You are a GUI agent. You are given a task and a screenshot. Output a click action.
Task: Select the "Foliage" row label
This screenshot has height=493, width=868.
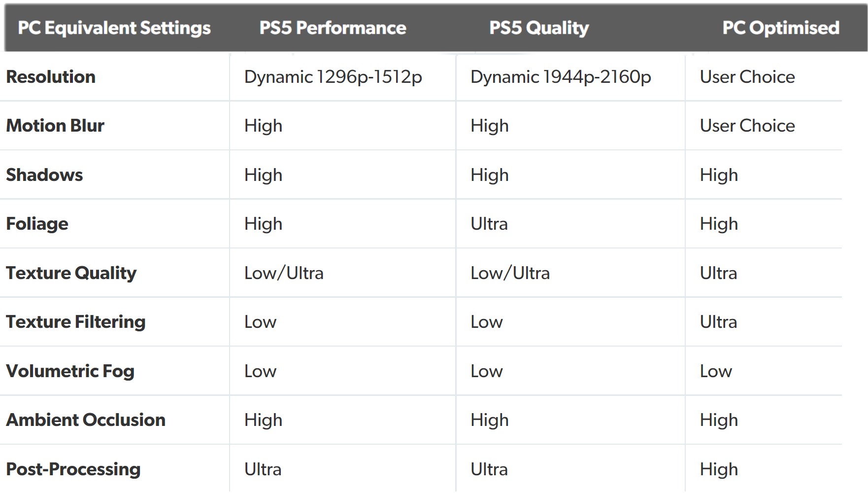coord(37,224)
